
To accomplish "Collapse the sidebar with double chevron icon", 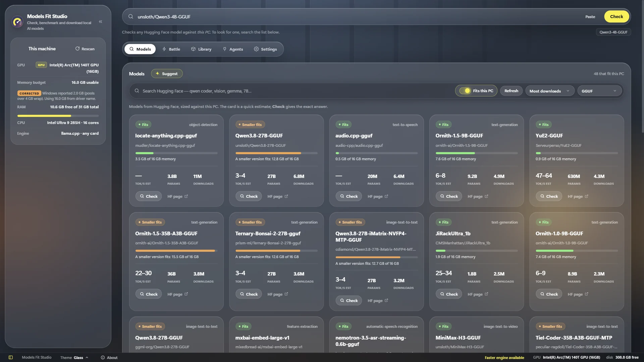I will point(100,21).
